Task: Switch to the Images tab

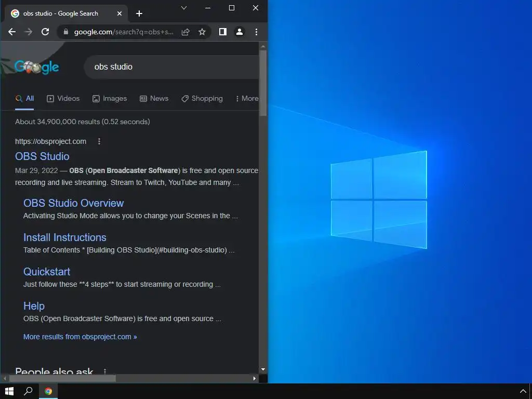Action: pos(110,99)
